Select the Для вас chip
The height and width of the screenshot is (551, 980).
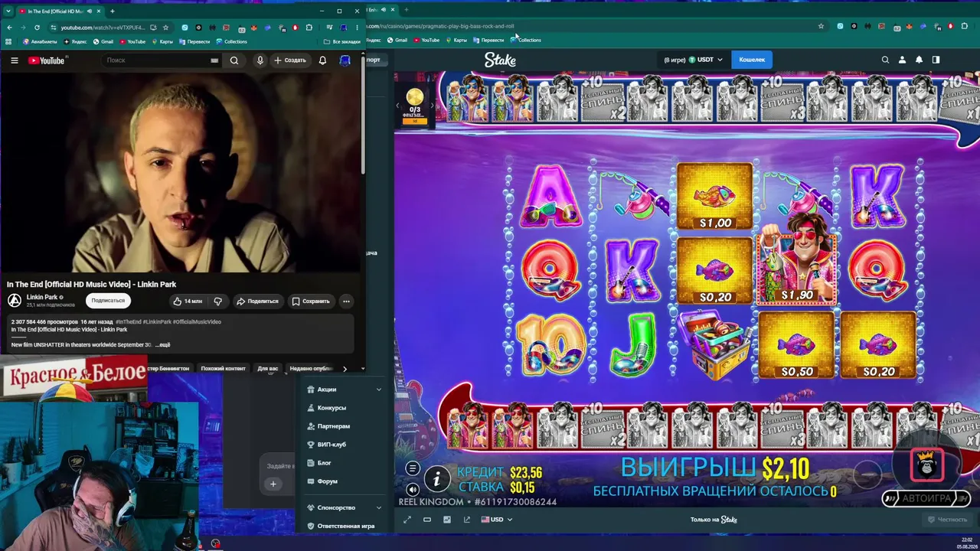268,369
